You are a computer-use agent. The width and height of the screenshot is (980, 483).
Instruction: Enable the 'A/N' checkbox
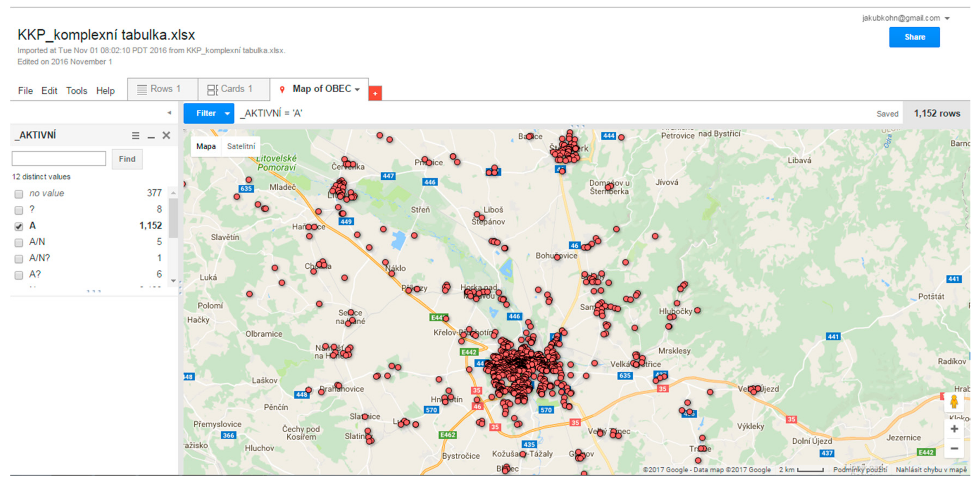click(19, 242)
